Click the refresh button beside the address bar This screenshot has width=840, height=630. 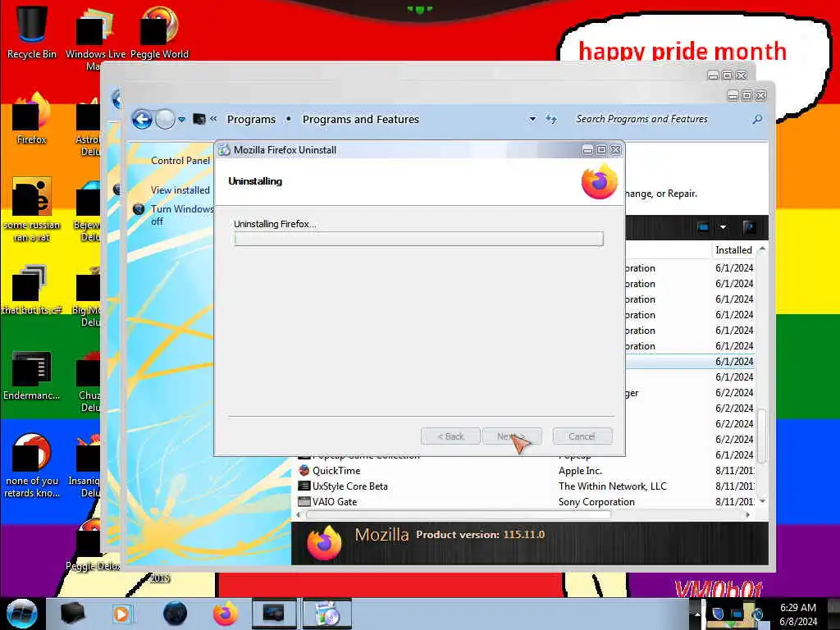[x=551, y=119]
